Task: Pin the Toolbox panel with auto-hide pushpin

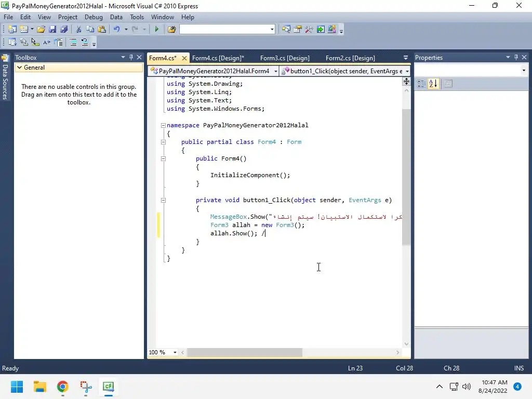Action: point(131,57)
